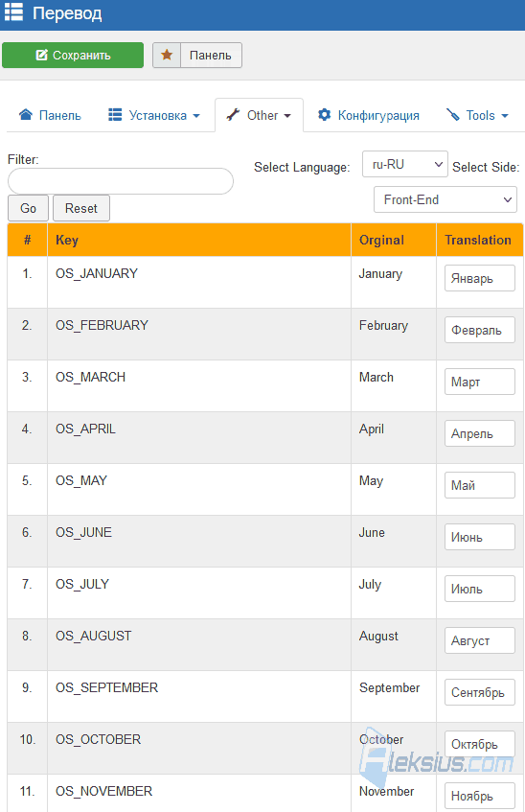Screen dimensions: 525x812
Task: Click the star favorite icon
Action: pos(167,55)
